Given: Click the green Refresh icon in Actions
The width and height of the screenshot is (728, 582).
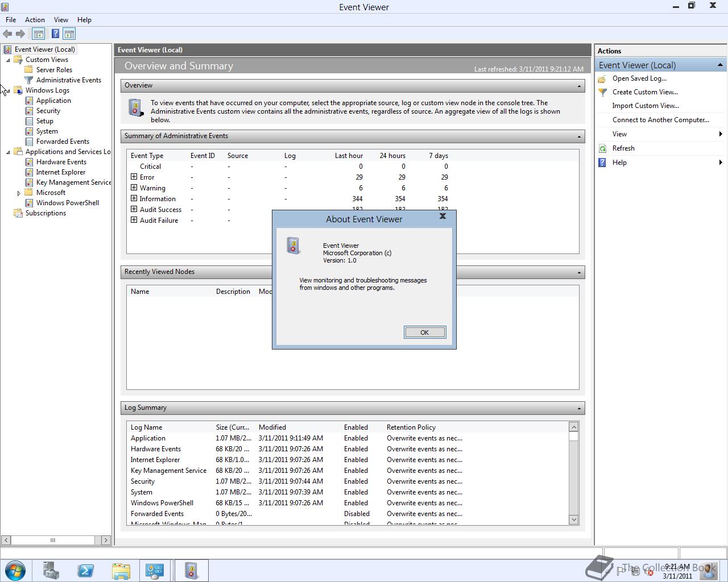Looking at the screenshot, I should (x=602, y=148).
